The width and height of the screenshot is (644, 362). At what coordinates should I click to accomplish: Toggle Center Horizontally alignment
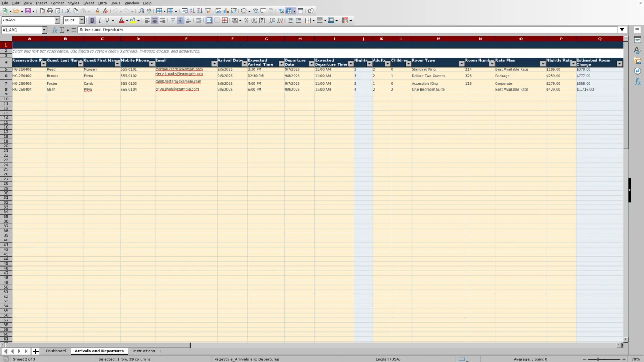(x=155, y=20)
